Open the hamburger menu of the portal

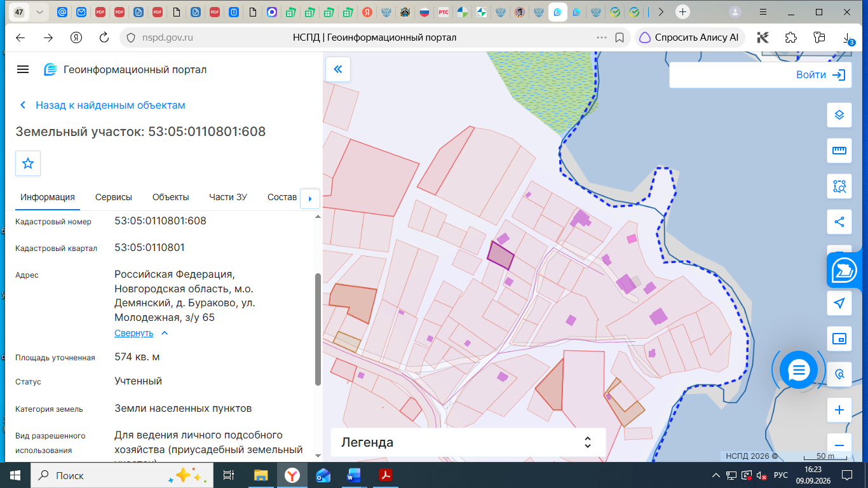[23, 69]
